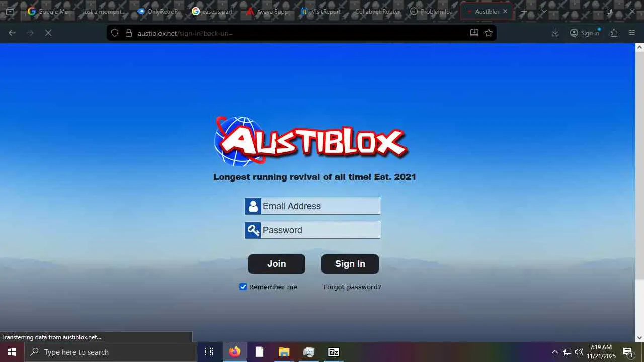Switch to the easeus part tab
Viewport: 644px width, 362px height.
point(212,11)
